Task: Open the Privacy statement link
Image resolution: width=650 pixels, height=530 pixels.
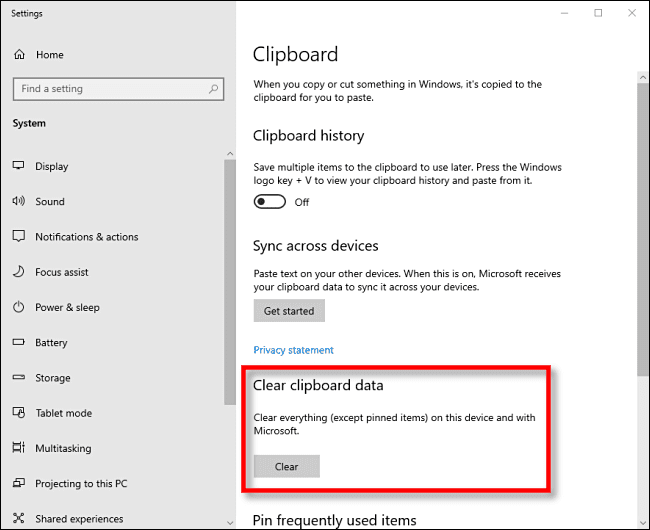Action: [293, 350]
